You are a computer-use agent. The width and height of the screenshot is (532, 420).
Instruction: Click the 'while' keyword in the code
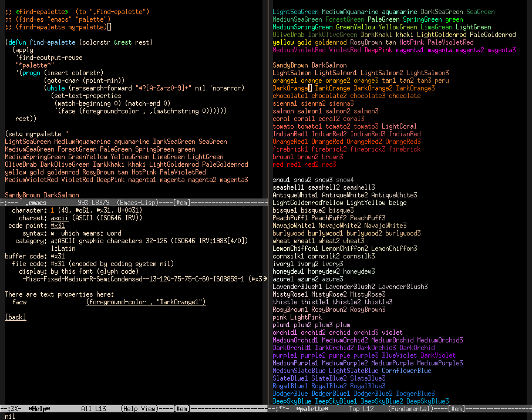[56, 88]
